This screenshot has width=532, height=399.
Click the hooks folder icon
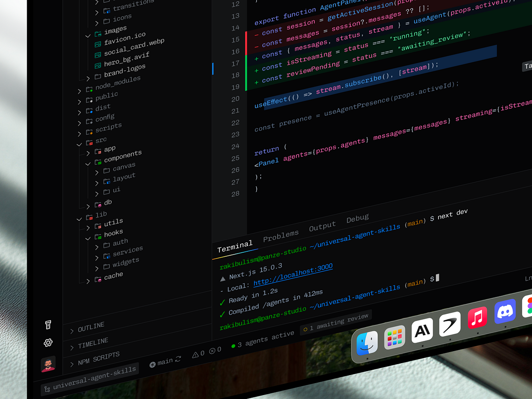[98, 238]
